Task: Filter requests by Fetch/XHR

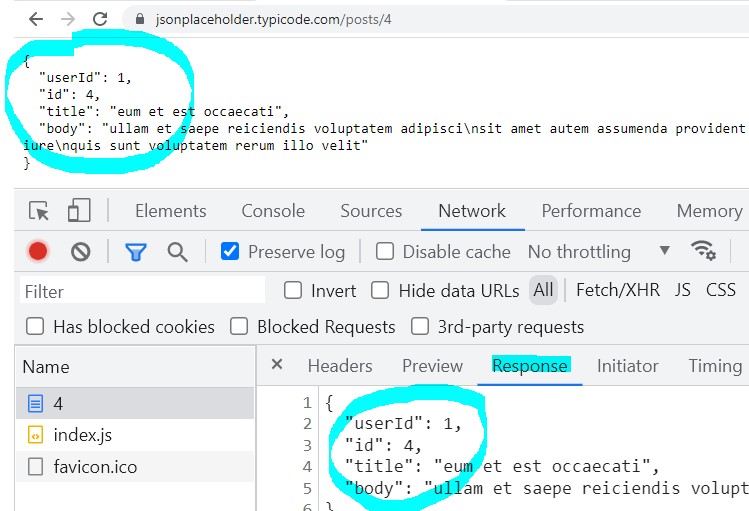Action: (x=617, y=291)
